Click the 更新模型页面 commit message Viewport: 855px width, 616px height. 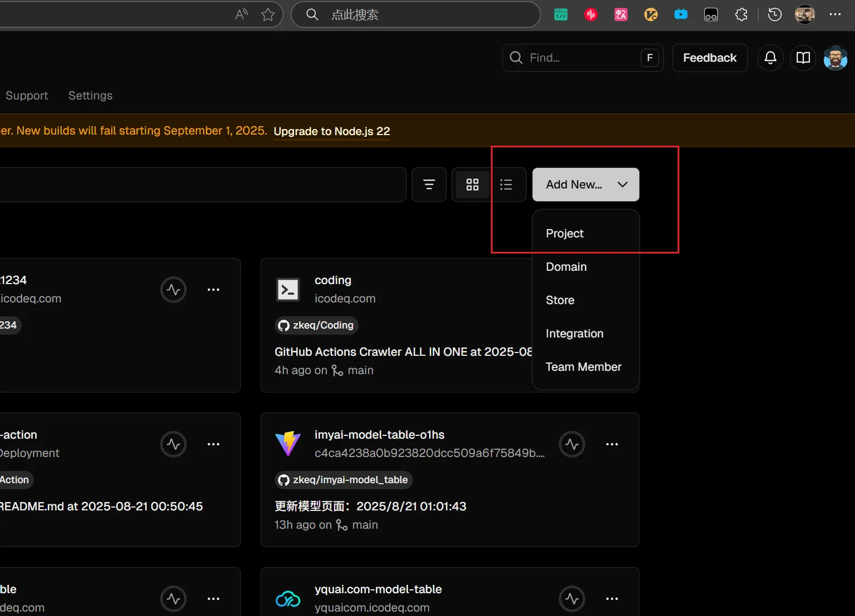pyautogui.click(x=370, y=506)
